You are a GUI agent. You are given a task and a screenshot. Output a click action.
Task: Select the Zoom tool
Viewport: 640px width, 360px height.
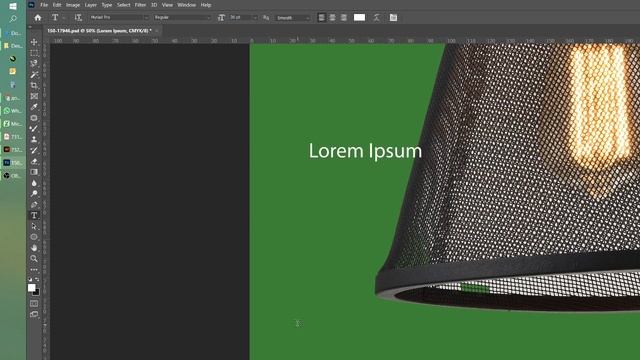coord(34,258)
